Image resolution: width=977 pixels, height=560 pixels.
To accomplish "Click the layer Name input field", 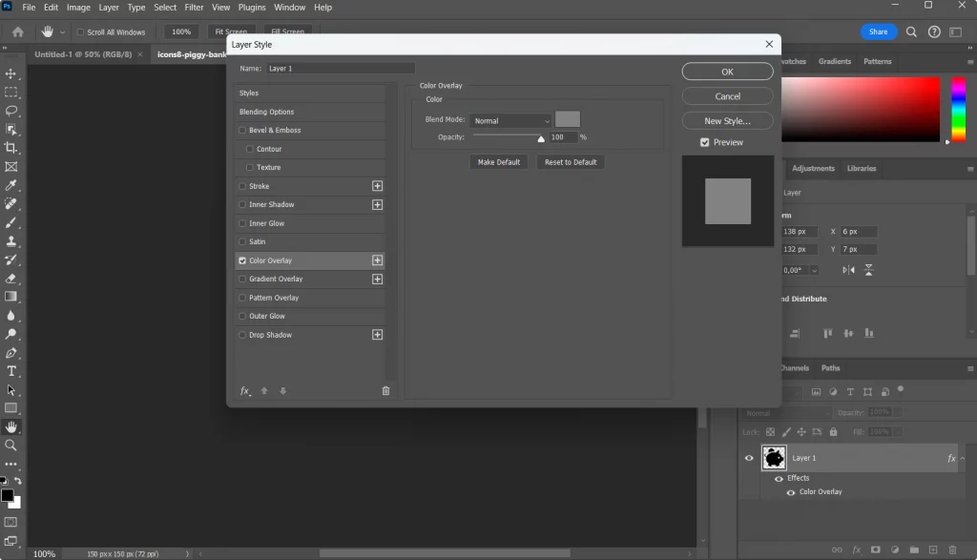I will pos(341,69).
